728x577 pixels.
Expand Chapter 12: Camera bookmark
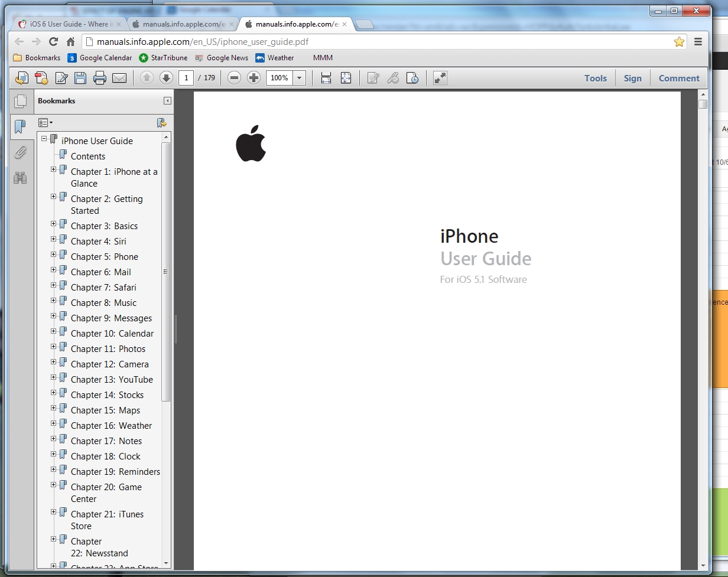tap(53, 362)
